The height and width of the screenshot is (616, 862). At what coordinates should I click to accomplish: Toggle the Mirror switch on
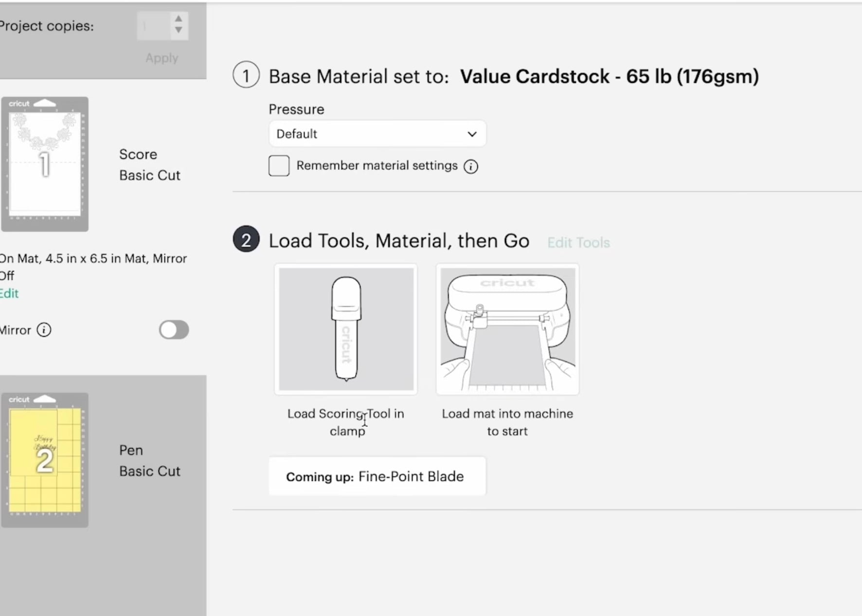coord(174,330)
